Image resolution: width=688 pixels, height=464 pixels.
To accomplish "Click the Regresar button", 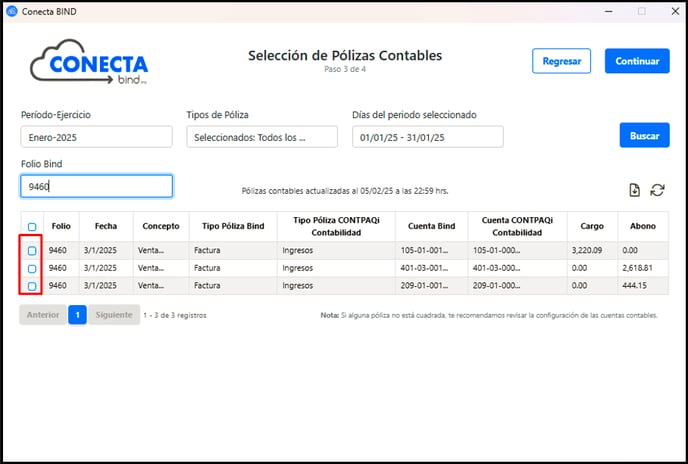I will [x=562, y=61].
